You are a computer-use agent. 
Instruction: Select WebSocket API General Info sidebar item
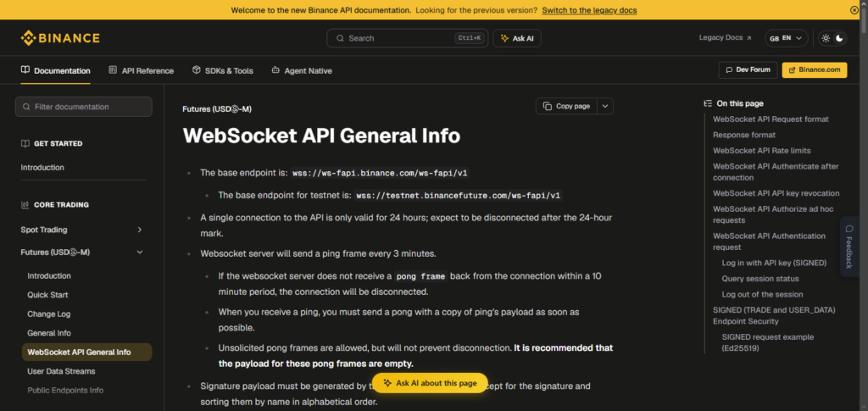point(86,353)
